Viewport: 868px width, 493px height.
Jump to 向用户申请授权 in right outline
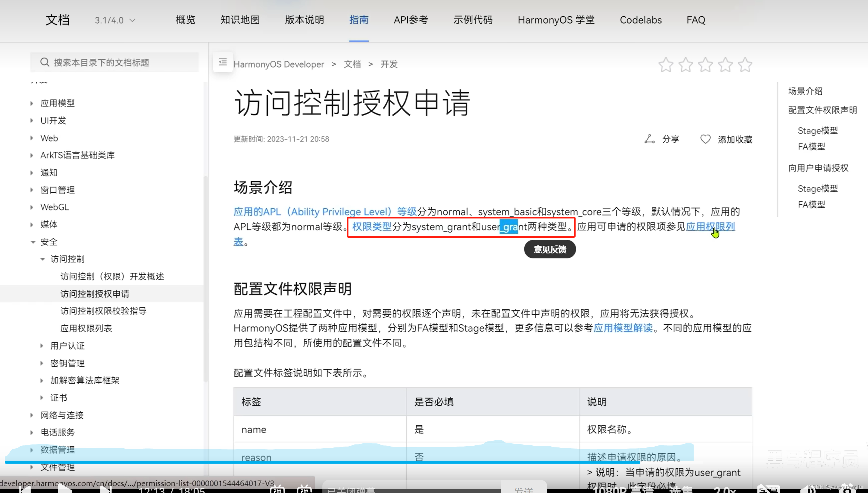coord(818,168)
